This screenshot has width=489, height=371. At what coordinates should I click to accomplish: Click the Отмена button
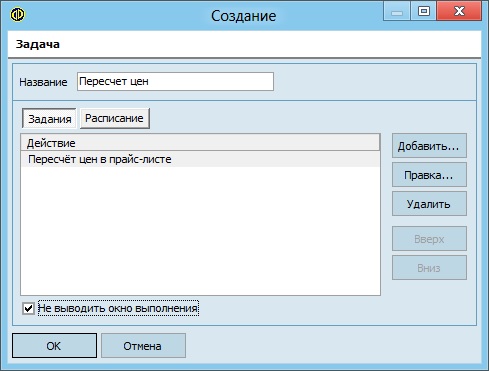click(x=143, y=346)
